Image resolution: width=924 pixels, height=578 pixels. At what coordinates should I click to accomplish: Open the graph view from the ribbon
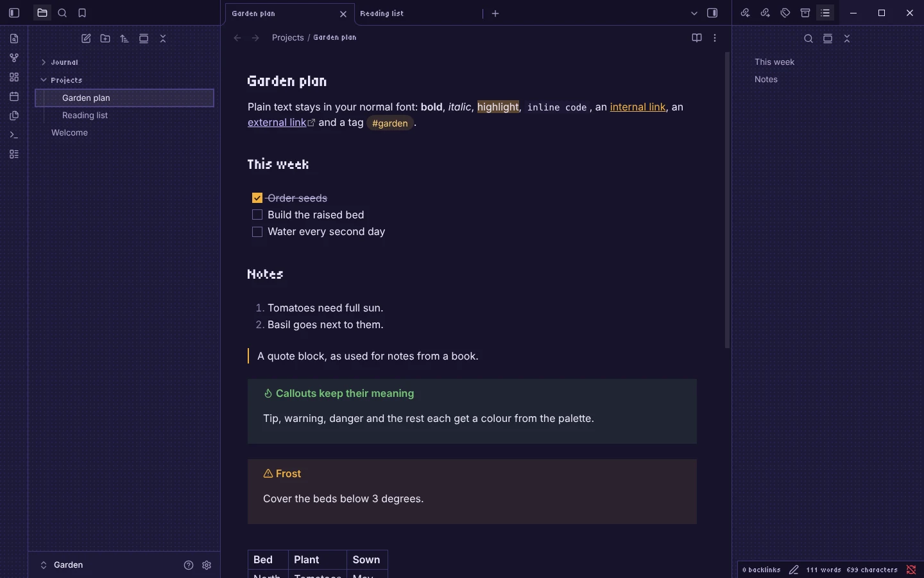(14, 58)
